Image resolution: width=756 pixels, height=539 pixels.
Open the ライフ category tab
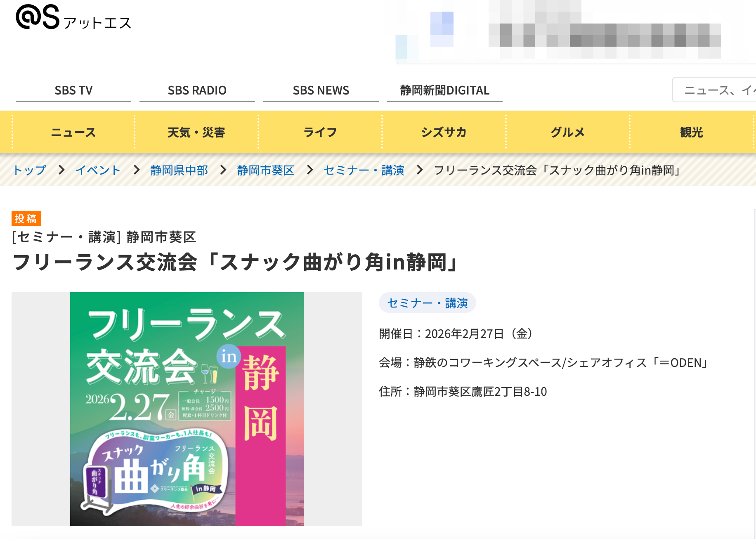320,132
